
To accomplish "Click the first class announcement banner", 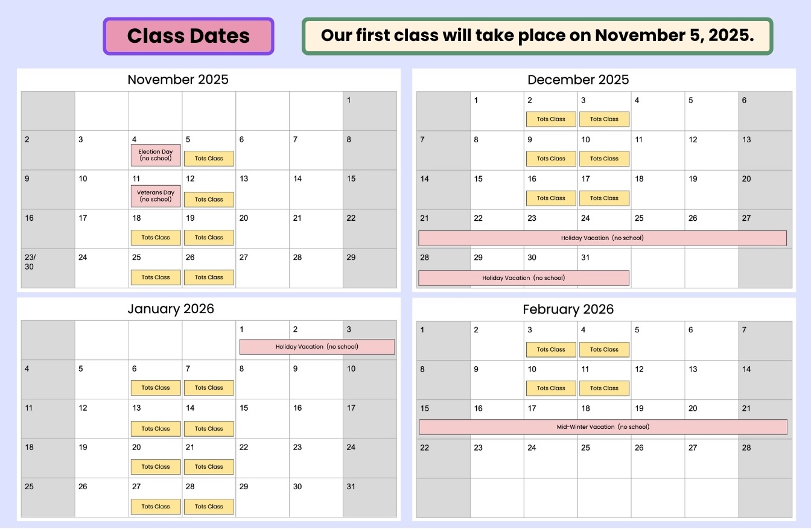I will pyautogui.click(x=537, y=36).
